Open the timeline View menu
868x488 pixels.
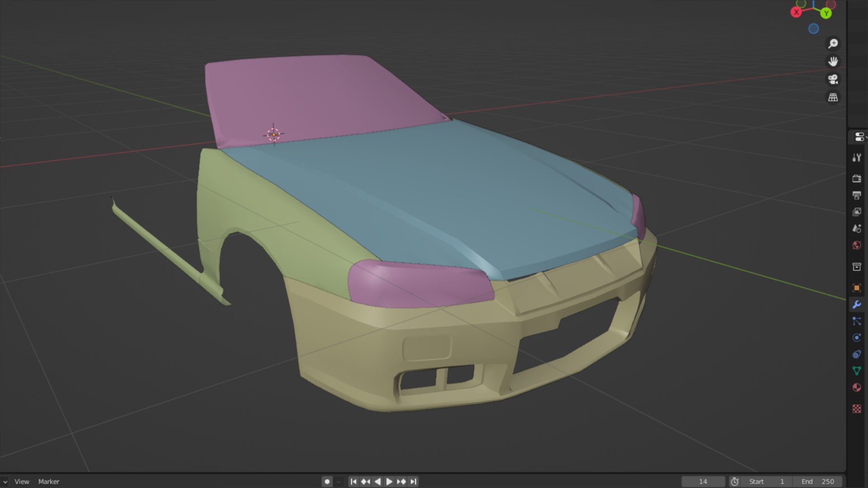click(x=22, y=482)
